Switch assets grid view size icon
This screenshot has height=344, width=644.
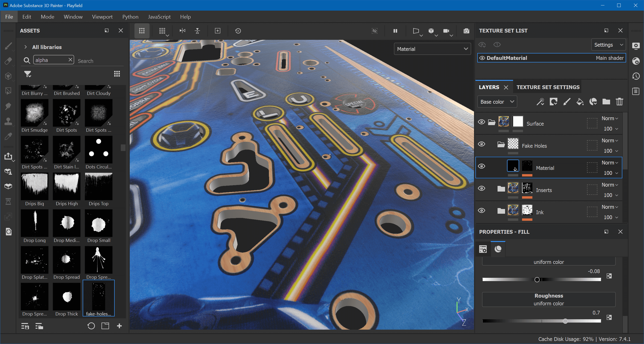(117, 74)
